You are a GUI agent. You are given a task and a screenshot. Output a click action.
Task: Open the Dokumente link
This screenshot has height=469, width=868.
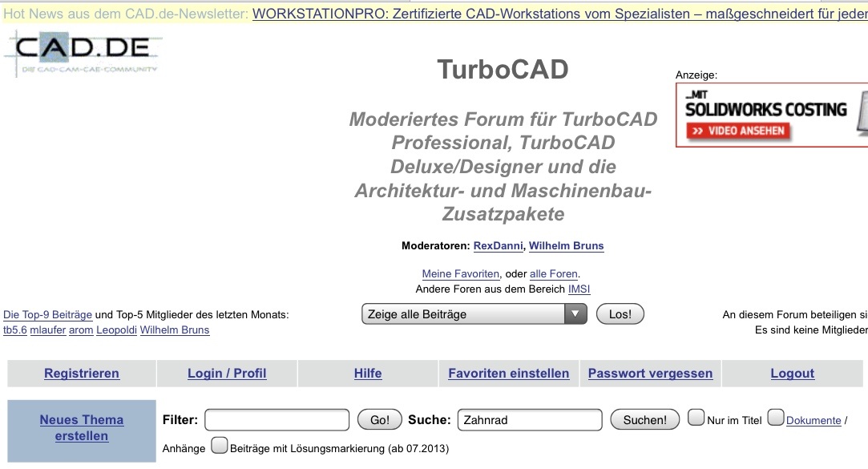(x=813, y=420)
